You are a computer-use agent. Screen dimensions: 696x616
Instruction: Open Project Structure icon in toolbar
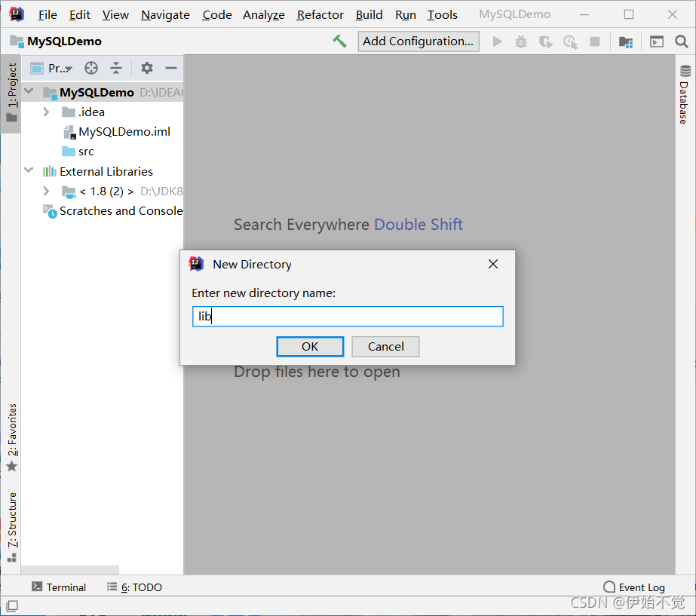626,42
